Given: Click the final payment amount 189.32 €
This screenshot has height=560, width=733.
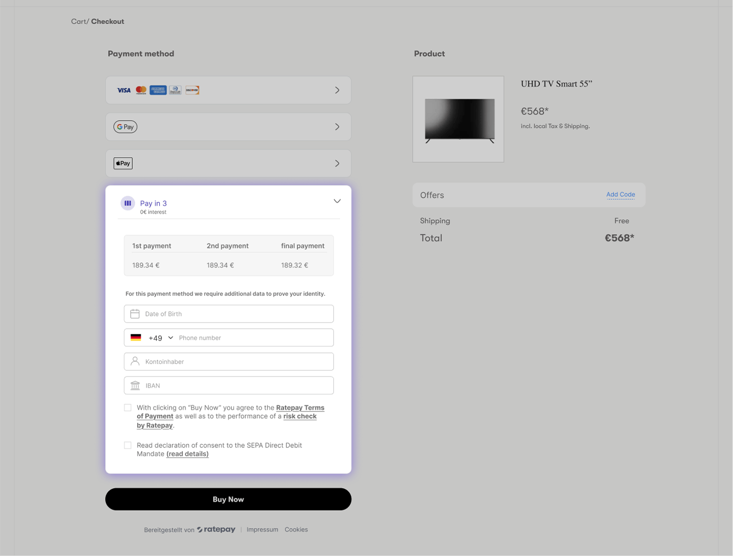Looking at the screenshot, I should pos(295,266).
